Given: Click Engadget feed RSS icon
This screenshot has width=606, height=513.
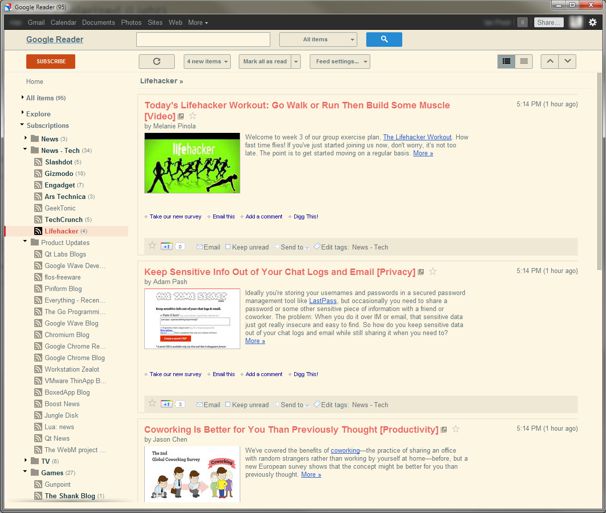Looking at the screenshot, I should pyautogui.click(x=38, y=185).
